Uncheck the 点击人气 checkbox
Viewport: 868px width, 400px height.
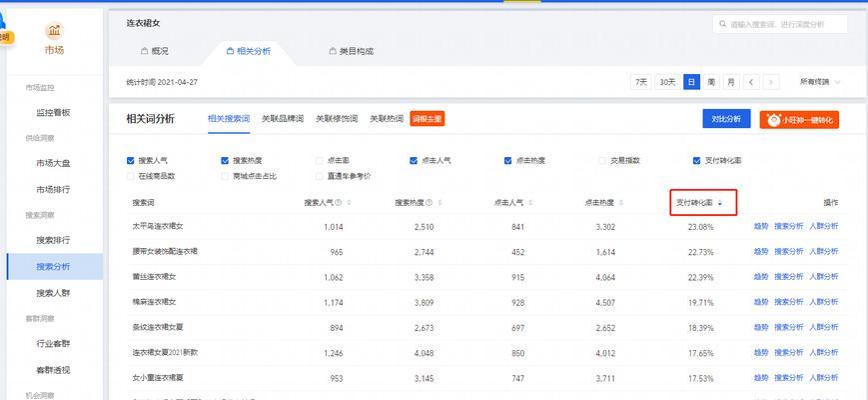tap(414, 161)
